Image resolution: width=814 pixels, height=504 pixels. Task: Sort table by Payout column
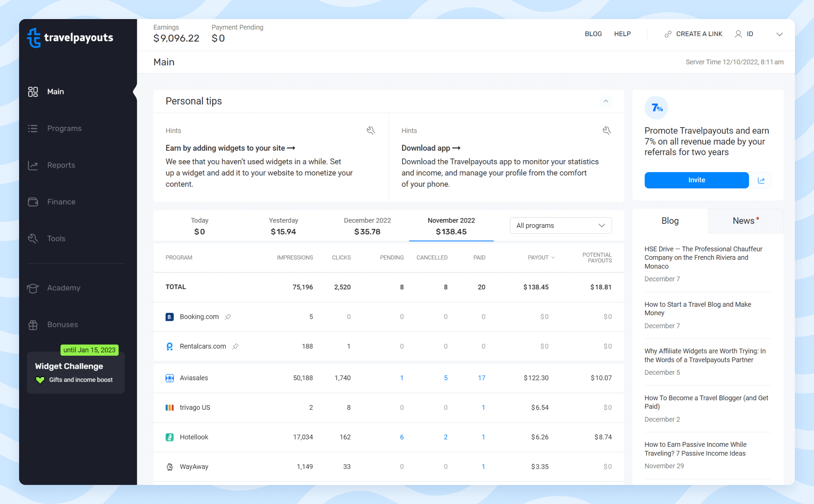click(x=541, y=258)
